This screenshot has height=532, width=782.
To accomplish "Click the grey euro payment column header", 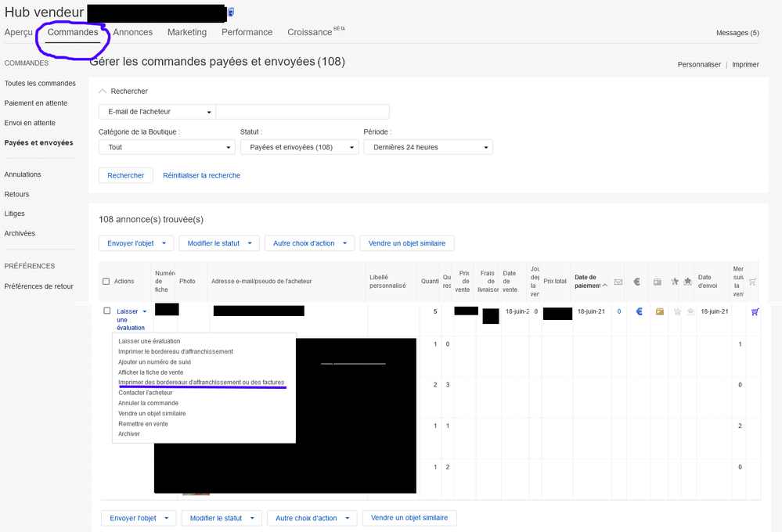I will pyautogui.click(x=637, y=282).
